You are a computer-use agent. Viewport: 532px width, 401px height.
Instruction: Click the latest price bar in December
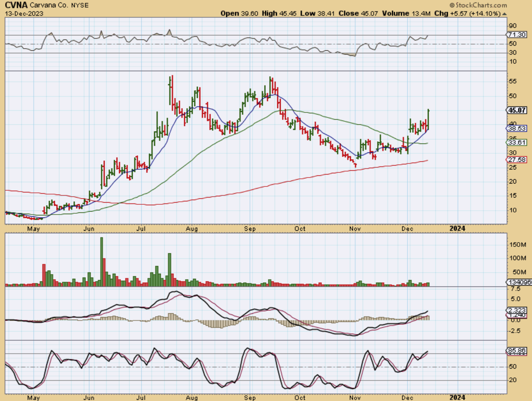pyautogui.click(x=428, y=119)
